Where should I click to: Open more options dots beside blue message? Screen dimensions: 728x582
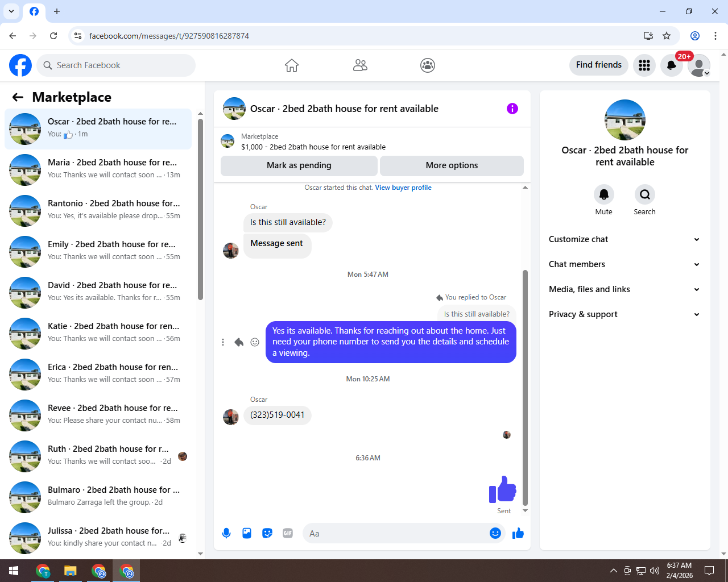click(223, 342)
